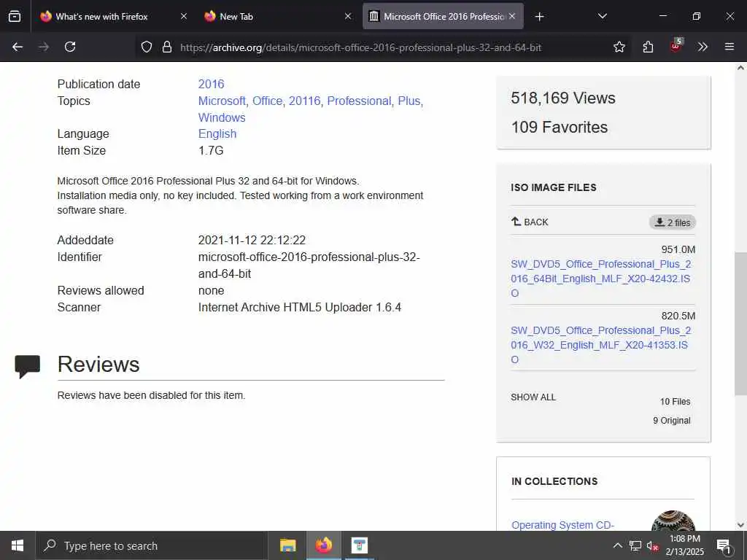747x560 pixels.
Task: Show hidden system tray icons
Action: coord(617,545)
